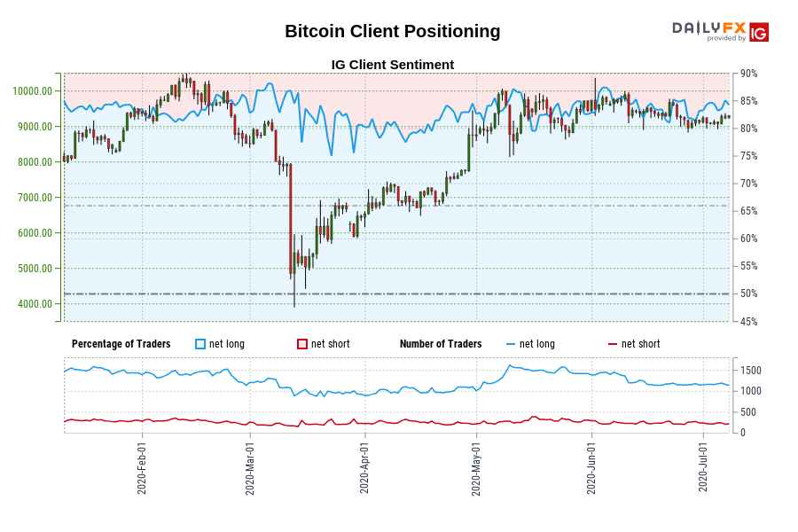This screenshot has height=532, width=798.
Task: Click the 2020-Jun-01 date label
Action: [591, 468]
